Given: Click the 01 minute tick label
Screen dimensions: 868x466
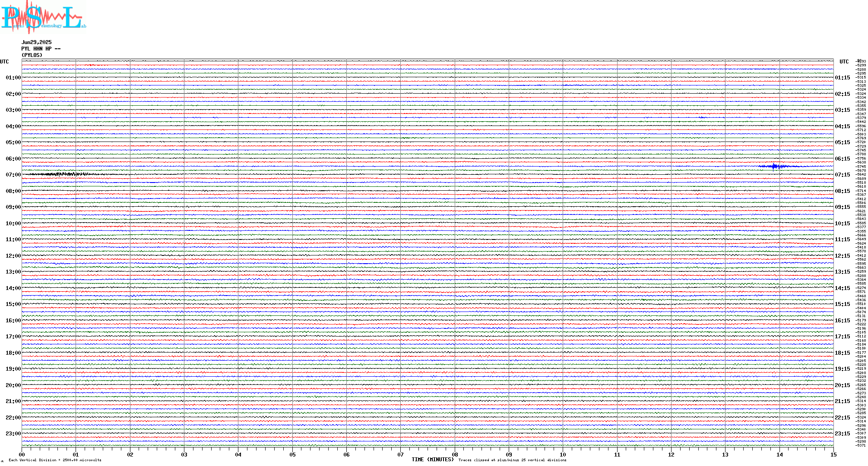Looking at the screenshot, I should [x=76, y=454].
